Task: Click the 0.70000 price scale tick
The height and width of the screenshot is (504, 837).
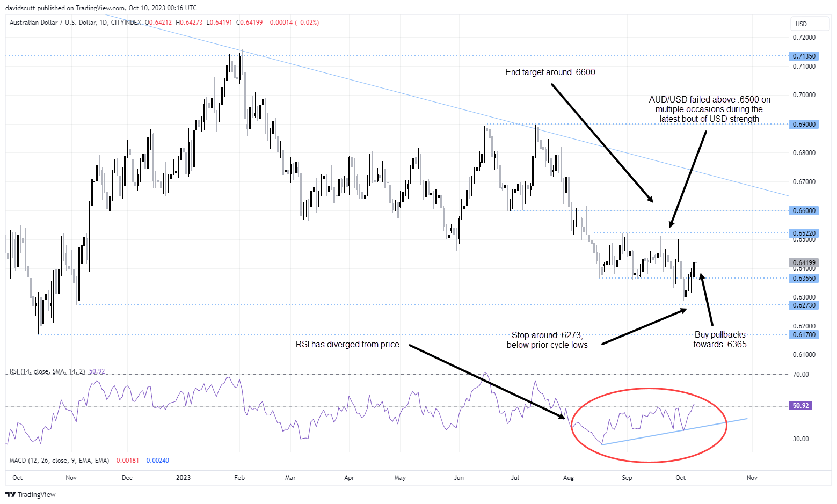Action: coord(804,95)
